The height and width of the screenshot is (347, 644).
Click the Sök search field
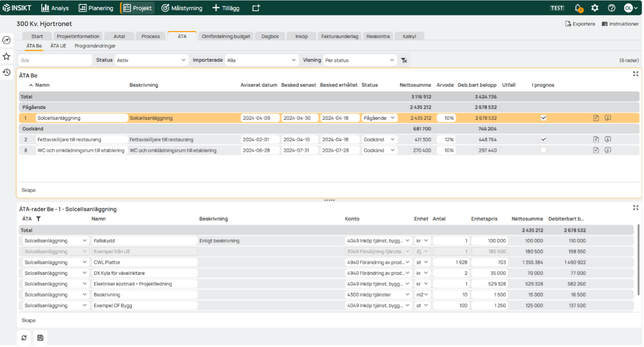pyautogui.click(x=55, y=60)
